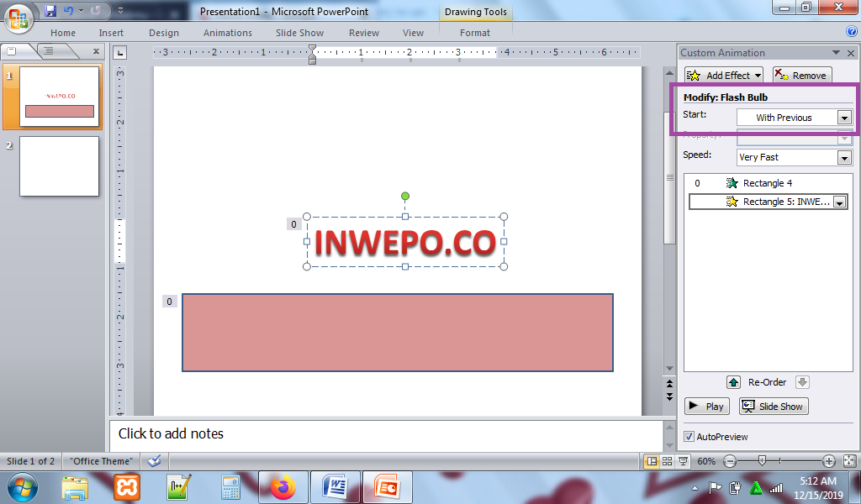Viewport: 861px width, 504px height.
Task: Select slide 1 thumbnail
Action: (60, 97)
